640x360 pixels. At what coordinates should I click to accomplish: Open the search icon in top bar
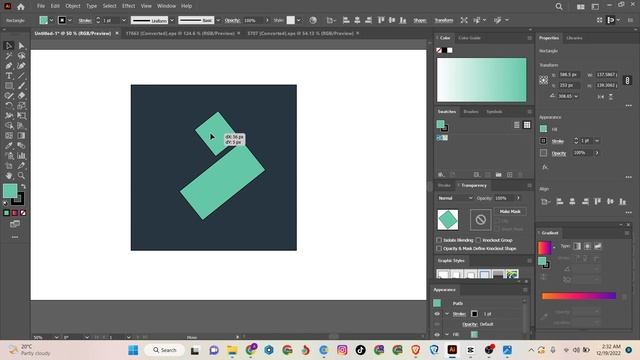click(559, 7)
